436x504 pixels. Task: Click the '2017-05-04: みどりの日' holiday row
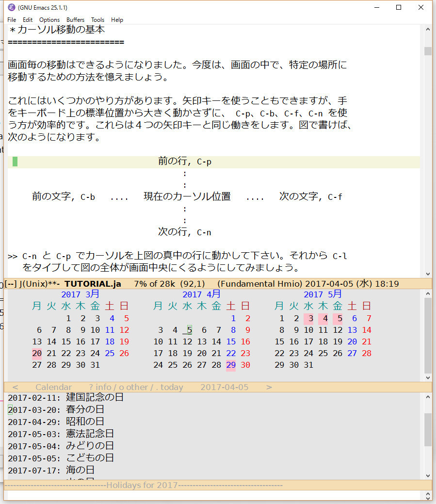coord(61,446)
